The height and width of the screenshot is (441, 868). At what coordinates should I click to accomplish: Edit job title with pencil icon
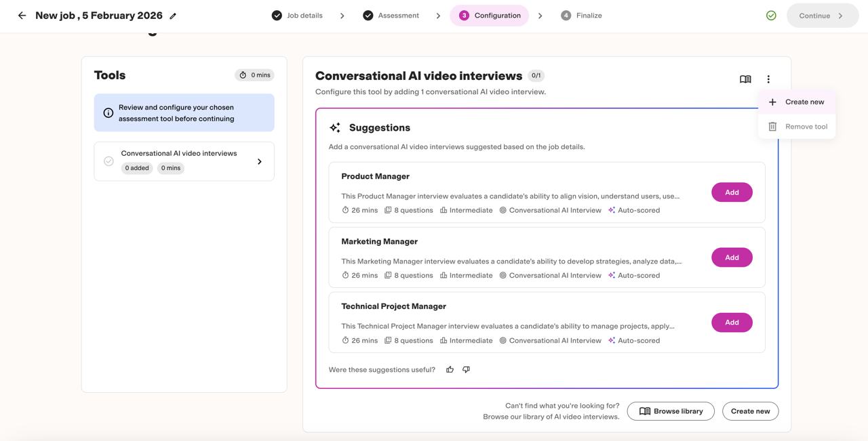[x=173, y=16]
